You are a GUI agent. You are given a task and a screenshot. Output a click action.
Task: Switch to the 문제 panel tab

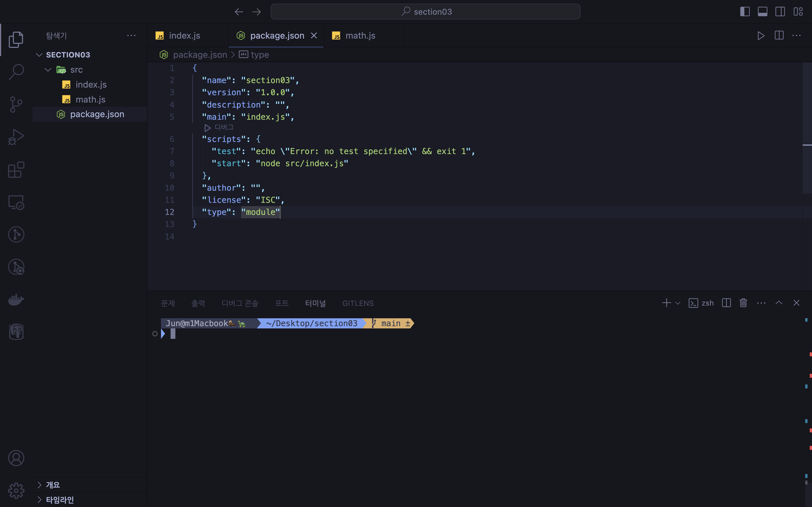click(x=168, y=303)
